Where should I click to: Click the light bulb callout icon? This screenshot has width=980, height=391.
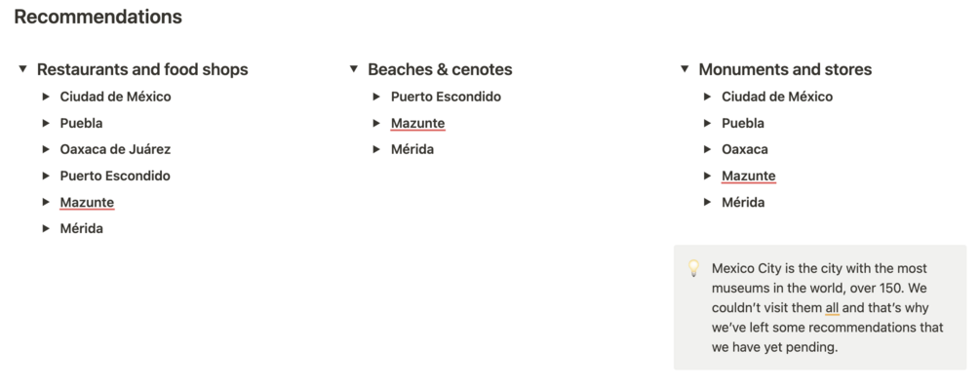(x=693, y=268)
